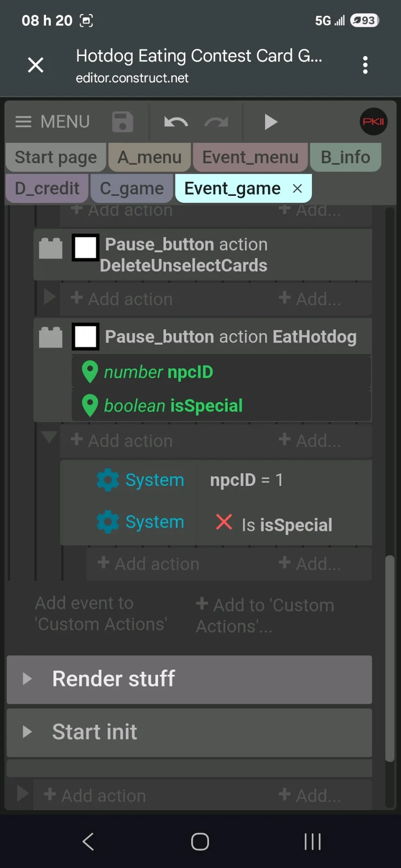
Task: Preview the project with the play button
Action: point(270,122)
